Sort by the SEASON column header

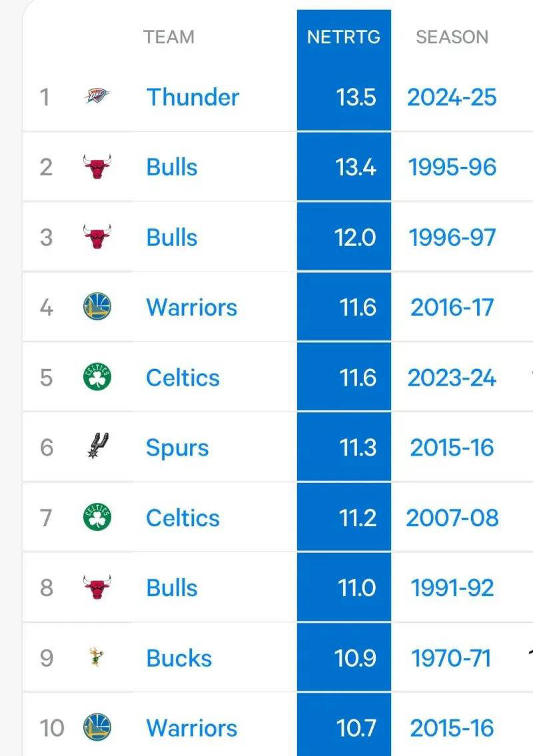pyautogui.click(x=452, y=37)
